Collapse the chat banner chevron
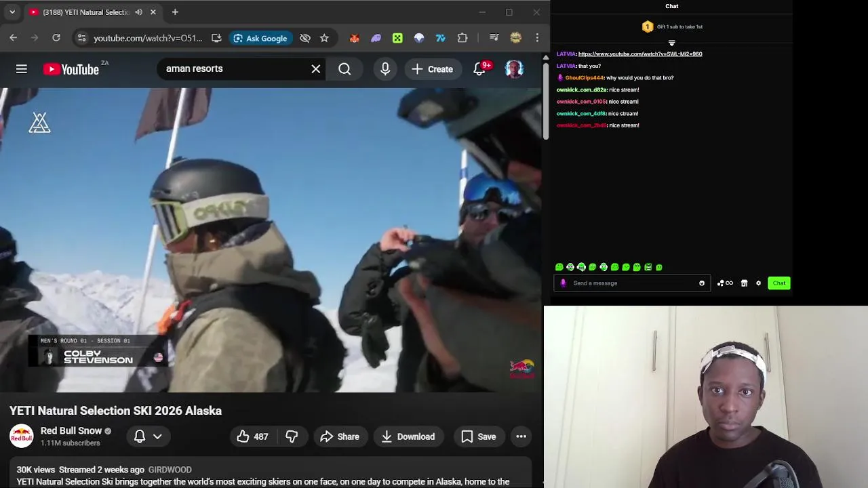 tap(672, 43)
